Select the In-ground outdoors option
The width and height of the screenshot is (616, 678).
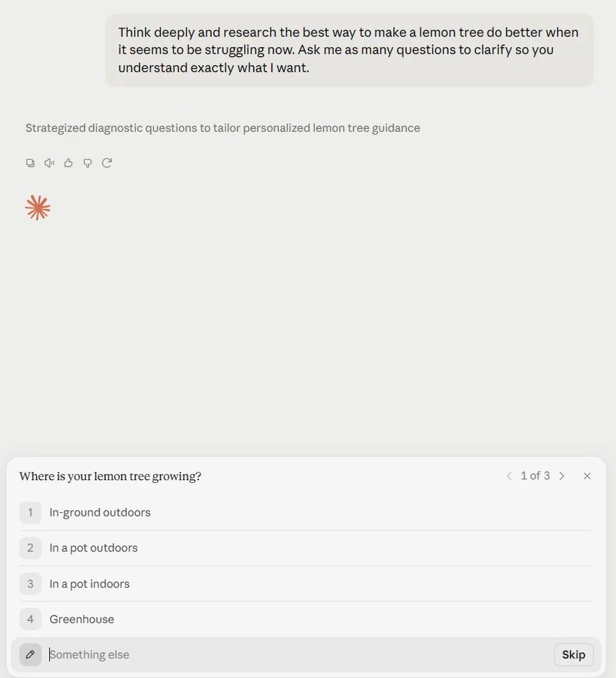(306, 513)
